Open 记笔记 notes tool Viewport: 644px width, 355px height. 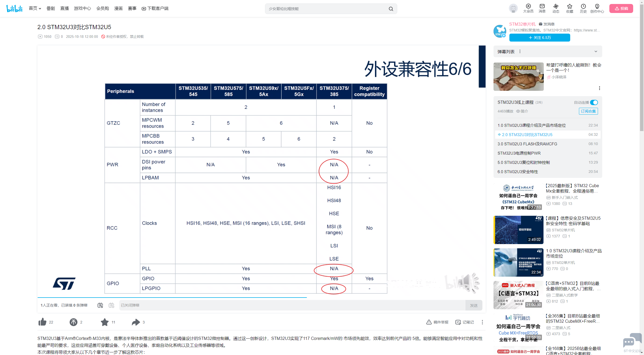coord(464,322)
